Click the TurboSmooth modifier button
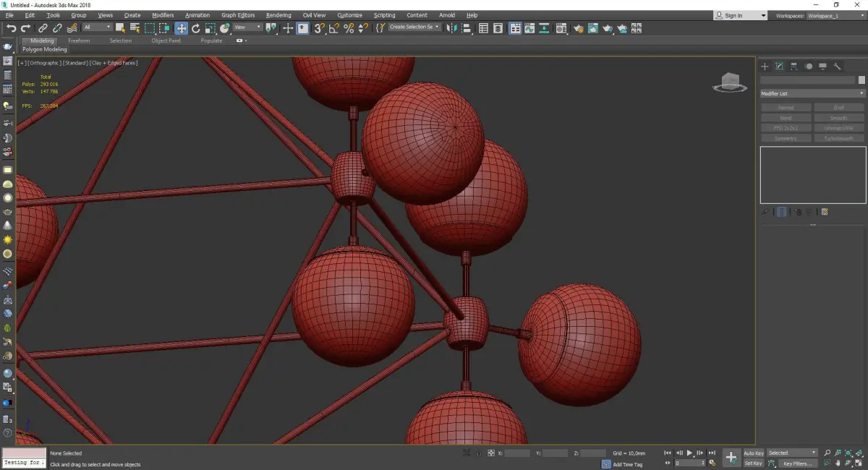Viewport: 868px width, 470px height. (x=838, y=138)
